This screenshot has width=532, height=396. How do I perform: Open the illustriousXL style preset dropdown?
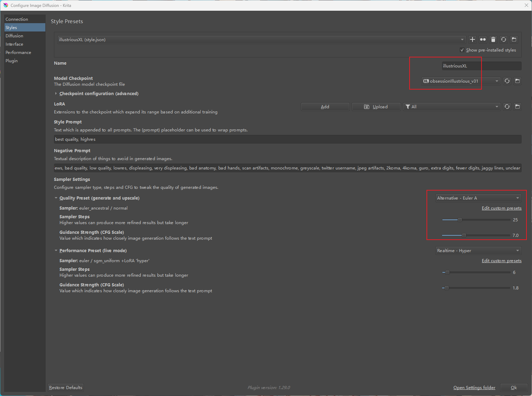[x=262, y=39]
